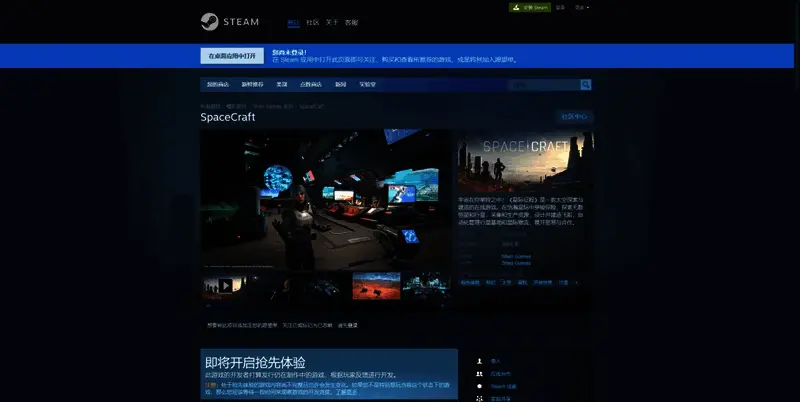The height and width of the screenshot is (402, 800).
Task: Click the 即将开启抢先体验 heading
Action: click(x=255, y=363)
